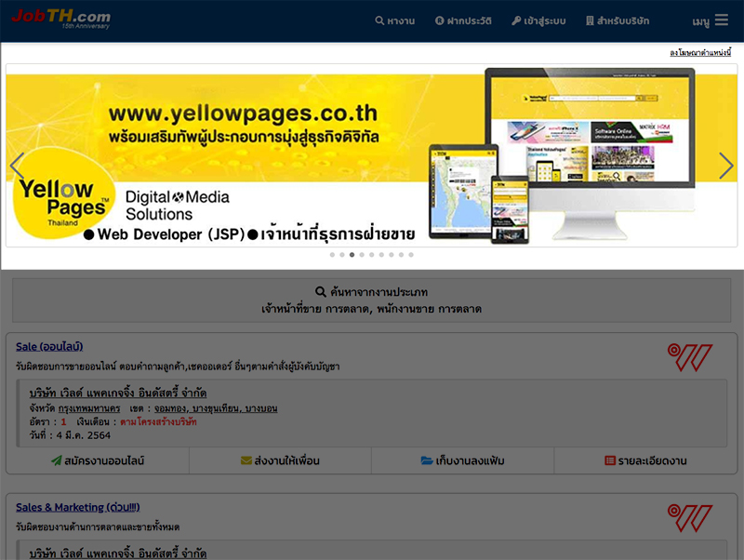Click สมัครงานออนไลน์ apply online button
Screen dimensions: 744x560
[x=98, y=460]
